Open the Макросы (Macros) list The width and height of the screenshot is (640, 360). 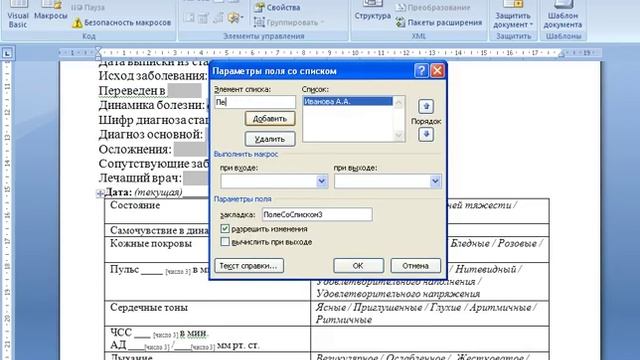click(x=51, y=12)
